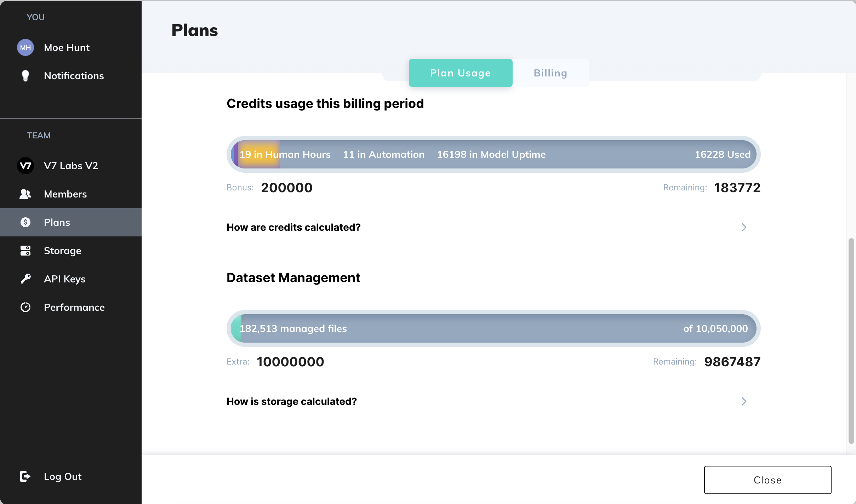Screen dimensions: 856x504
Task: Expand 'How is storage calculated?' chevron
Action: (744, 401)
